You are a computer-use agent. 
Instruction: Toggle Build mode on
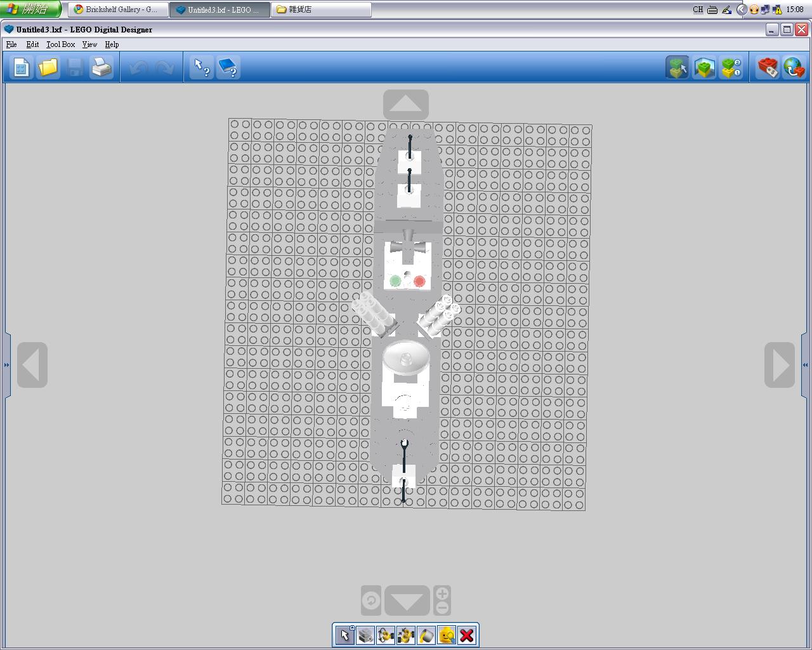pos(678,67)
